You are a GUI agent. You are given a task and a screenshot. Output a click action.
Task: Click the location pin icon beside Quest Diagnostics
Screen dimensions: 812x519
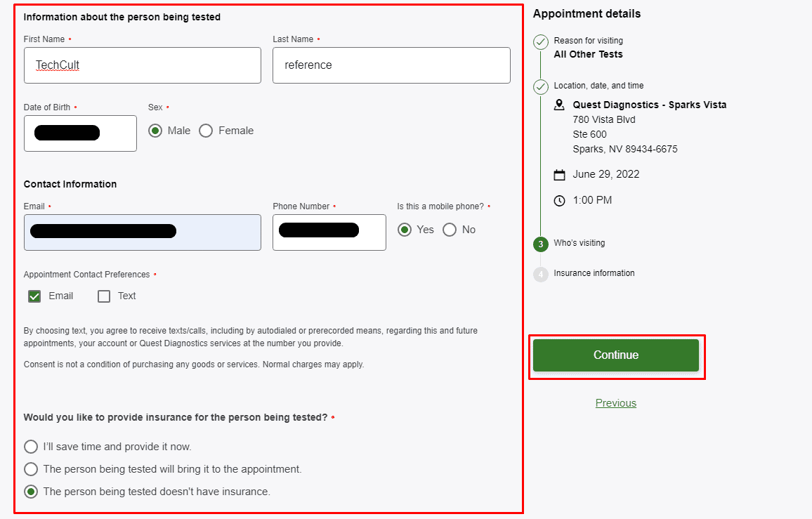(x=559, y=105)
